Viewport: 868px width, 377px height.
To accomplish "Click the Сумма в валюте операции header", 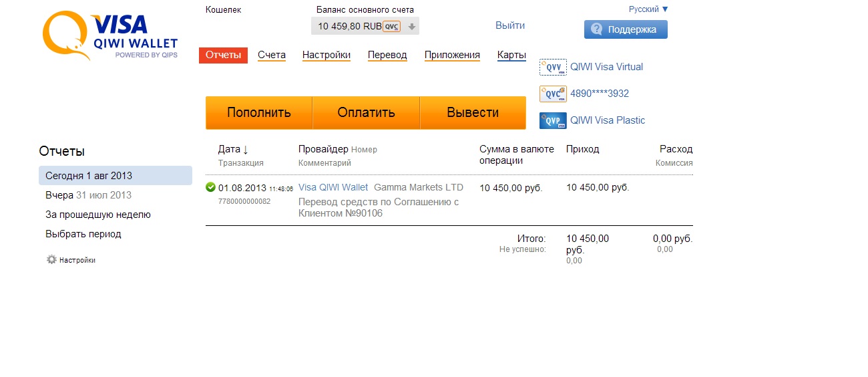I will click(517, 155).
